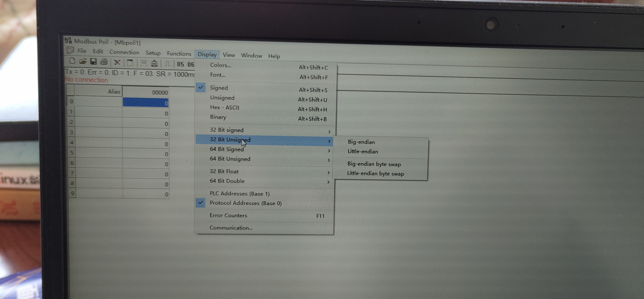Toggle Signed display format
644x299 pixels.
(x=219, y=88)
